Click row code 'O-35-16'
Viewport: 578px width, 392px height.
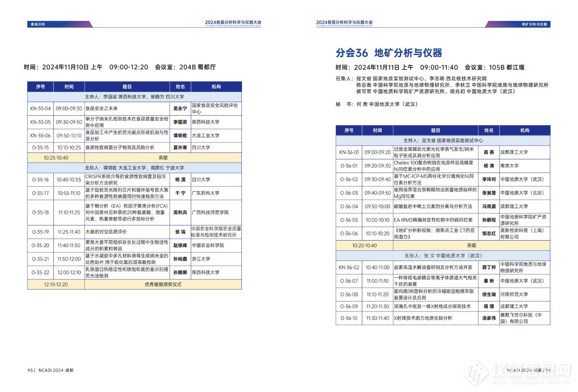coord(40,180)
